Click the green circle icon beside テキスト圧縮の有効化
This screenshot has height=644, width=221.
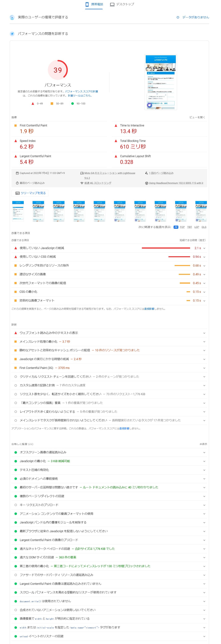(15, 470)
